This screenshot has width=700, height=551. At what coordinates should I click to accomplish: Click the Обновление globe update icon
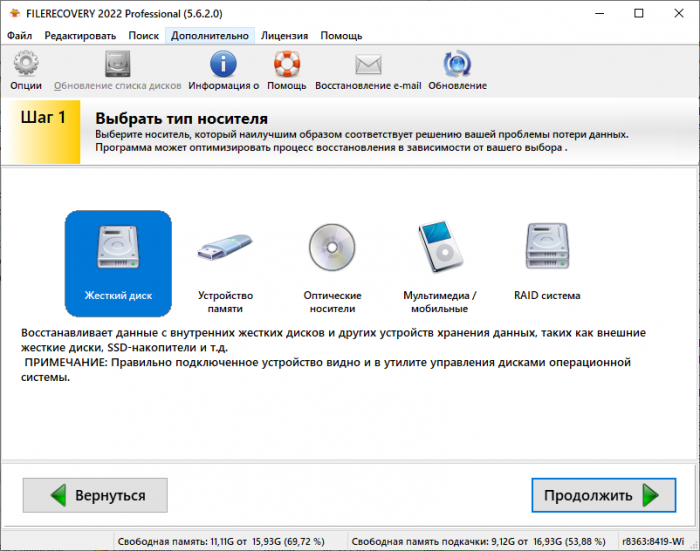coord(457,64)
